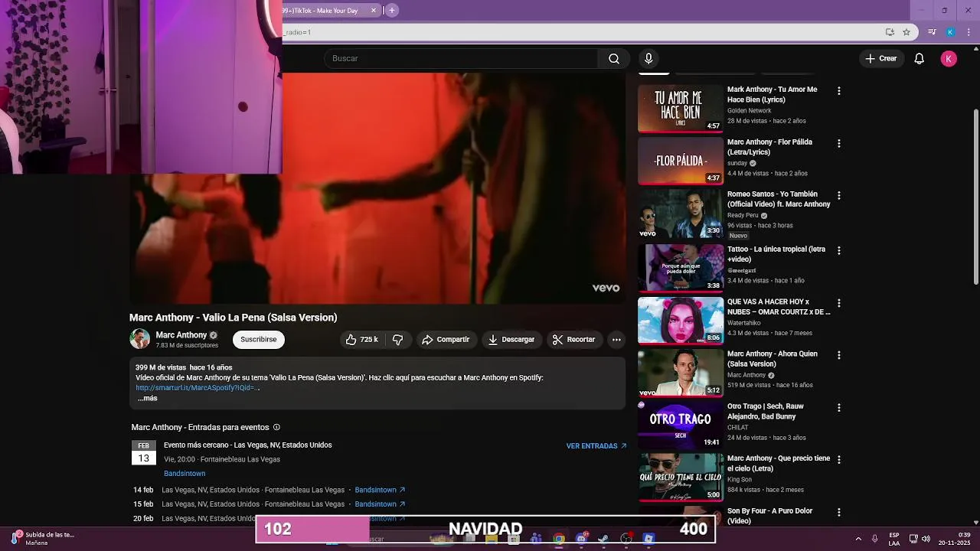Subscribe with the Suscribirse button
Viewport: 980px width, 551px height.
(259, 340)
